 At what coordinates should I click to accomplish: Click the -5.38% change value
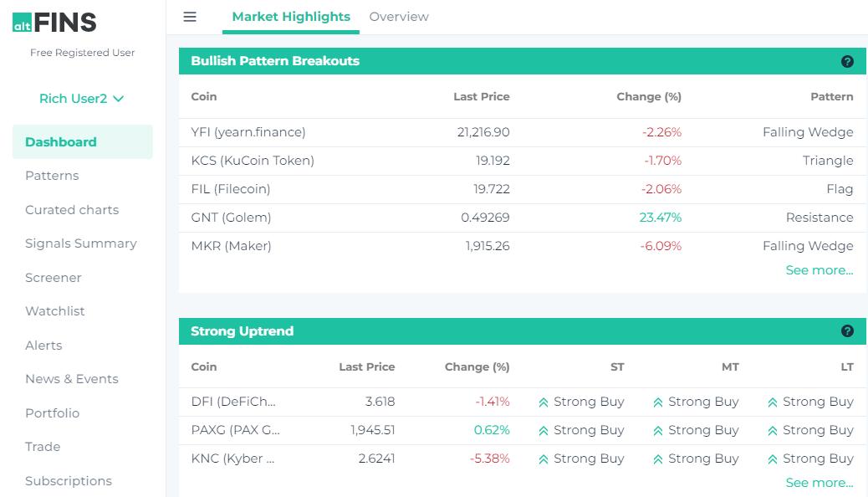tap(489, 459)
